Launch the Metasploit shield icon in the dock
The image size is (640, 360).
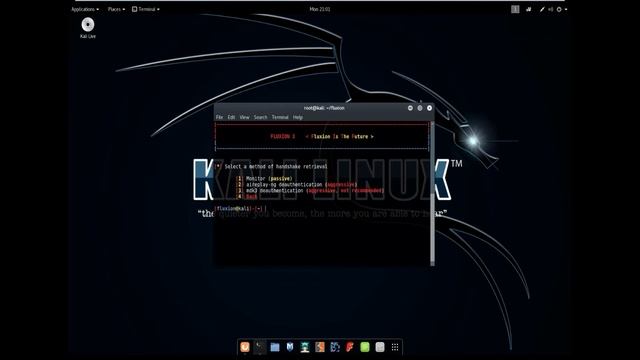click(290, 347)
